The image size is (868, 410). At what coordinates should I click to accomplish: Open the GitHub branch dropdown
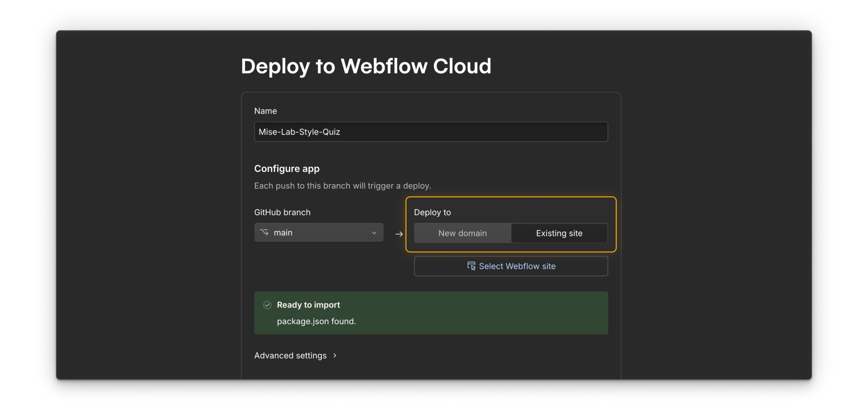pos(319,233)
